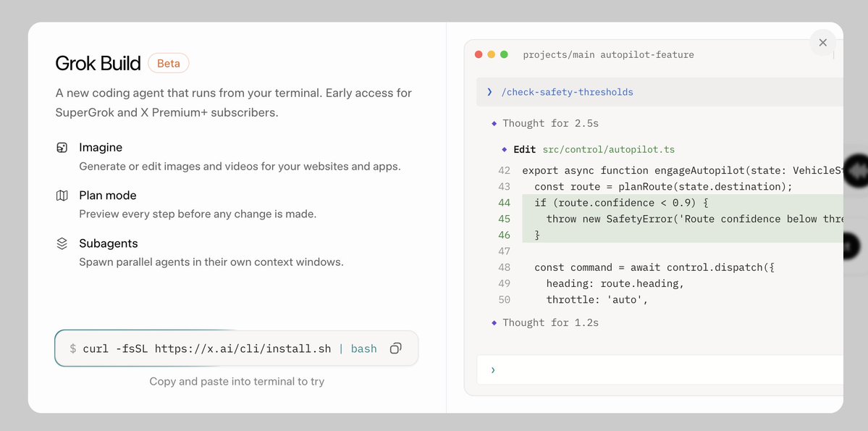
Task: Click the chevron before /check-safety-thresholds
Action: 489,92
